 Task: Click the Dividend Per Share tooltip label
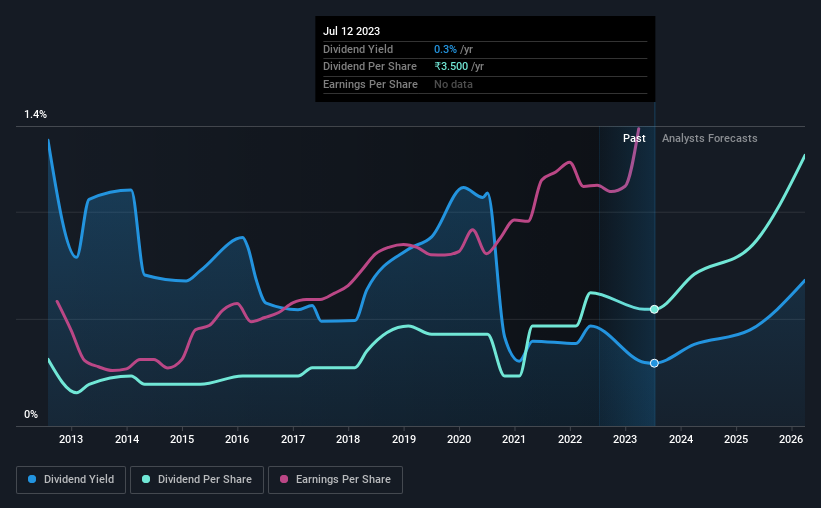pos(370,67)
